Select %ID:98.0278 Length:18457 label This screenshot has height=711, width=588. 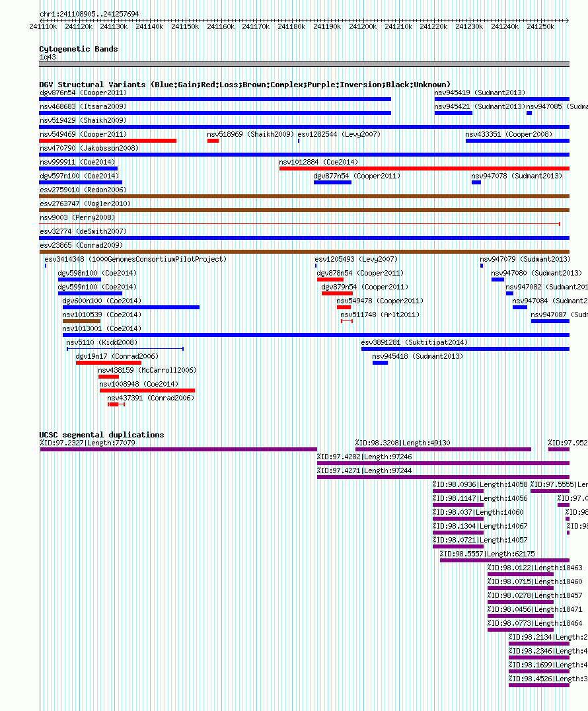(535, 596)
